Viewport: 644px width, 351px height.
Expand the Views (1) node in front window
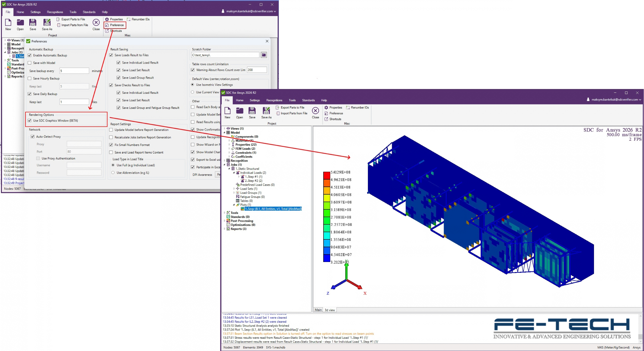click(x=225, y=129)
